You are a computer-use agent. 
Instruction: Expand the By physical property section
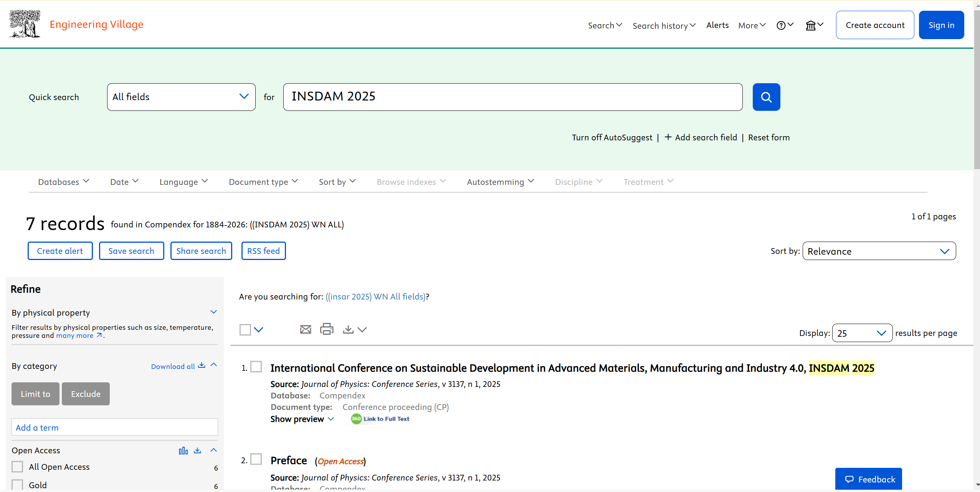(214, 312)
